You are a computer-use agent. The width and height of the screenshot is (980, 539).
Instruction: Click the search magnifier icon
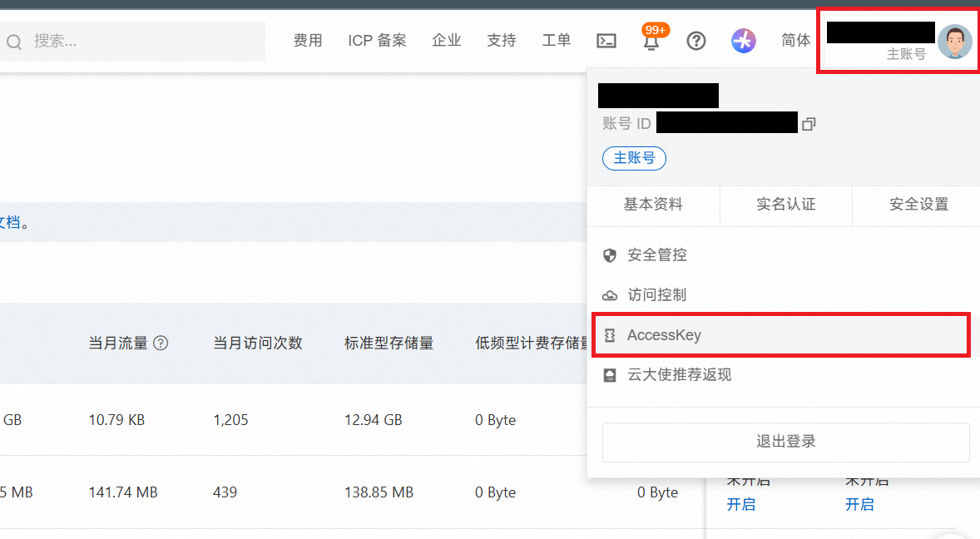[14, 42]
